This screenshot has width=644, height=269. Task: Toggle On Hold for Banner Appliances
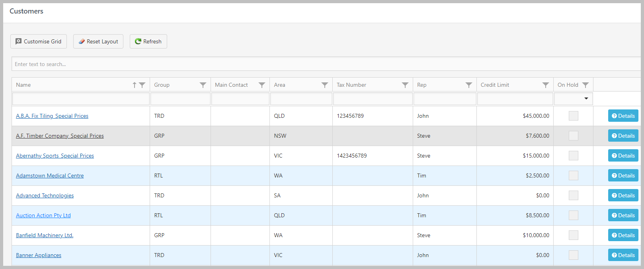coord(574,255)
